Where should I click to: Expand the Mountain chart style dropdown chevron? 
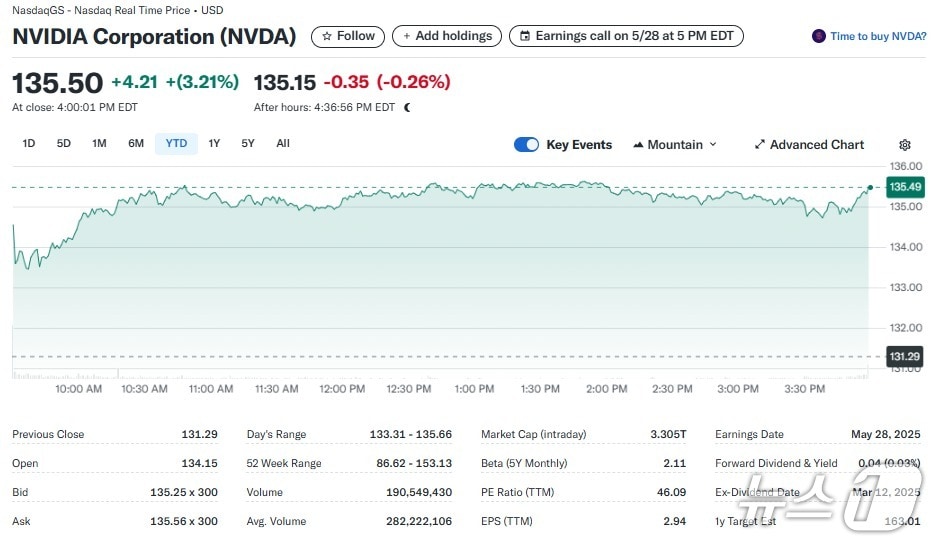[713, 145]
